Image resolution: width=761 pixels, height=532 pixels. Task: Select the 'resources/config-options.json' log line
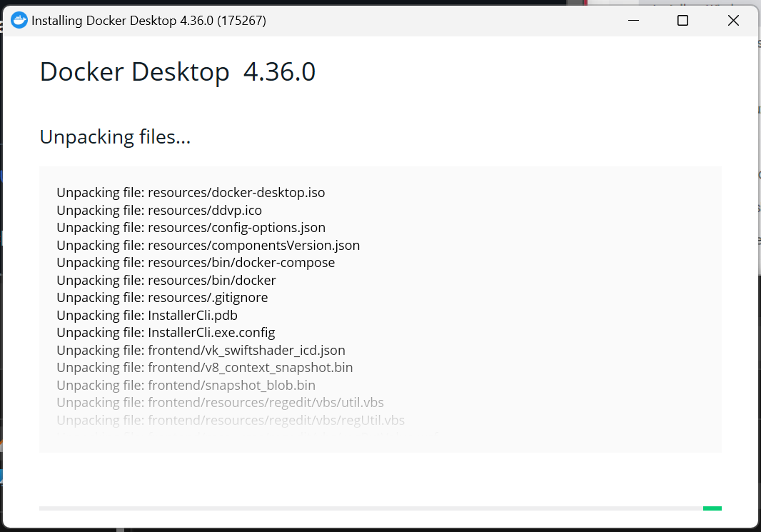click(x=191, y=228)
